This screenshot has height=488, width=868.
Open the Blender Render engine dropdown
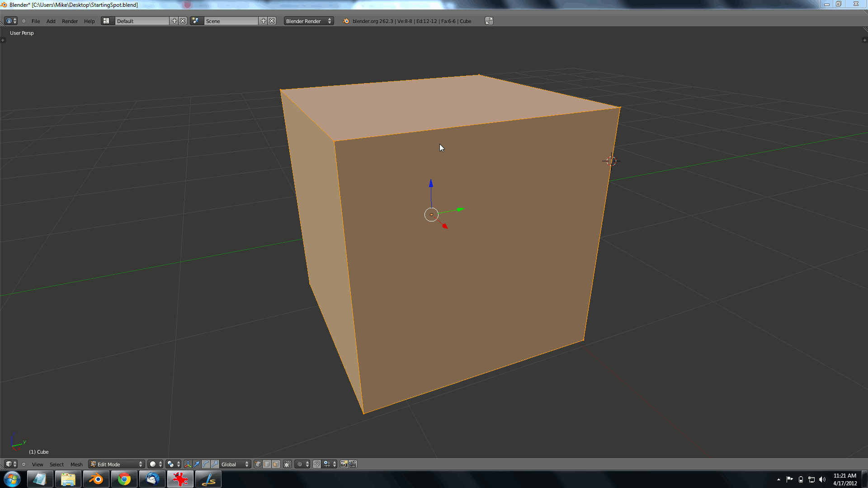[x=309, y=21]
